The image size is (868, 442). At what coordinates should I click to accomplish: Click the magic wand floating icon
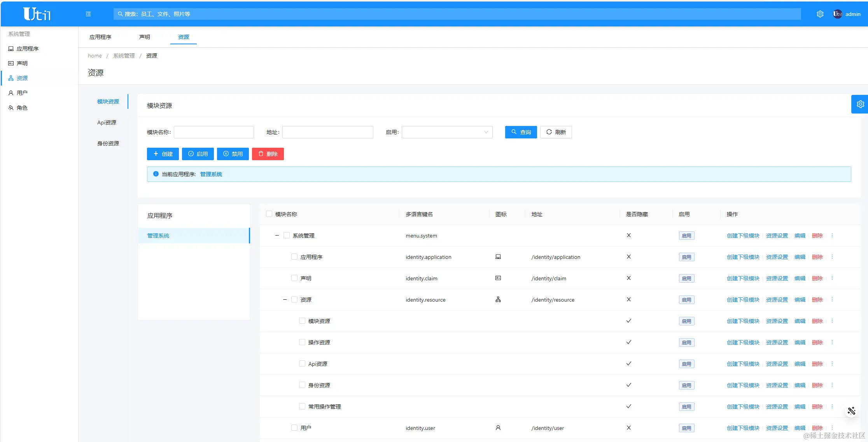point(851,411)
